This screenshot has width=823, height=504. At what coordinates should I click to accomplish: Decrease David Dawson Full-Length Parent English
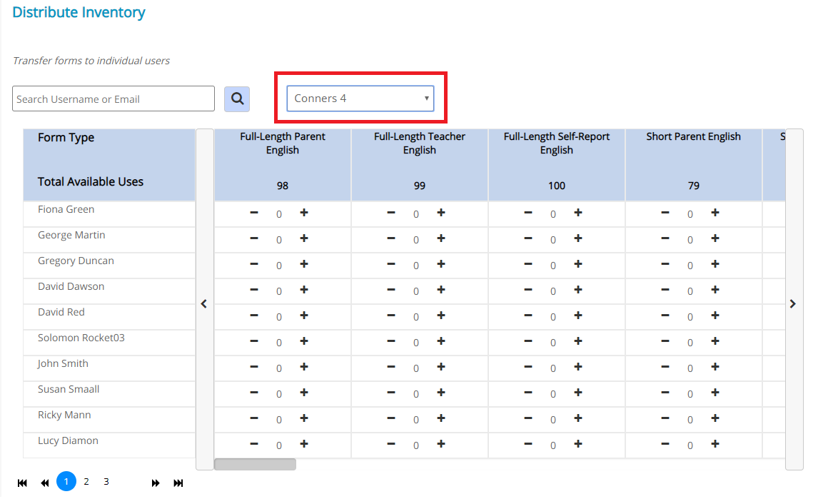254,290
